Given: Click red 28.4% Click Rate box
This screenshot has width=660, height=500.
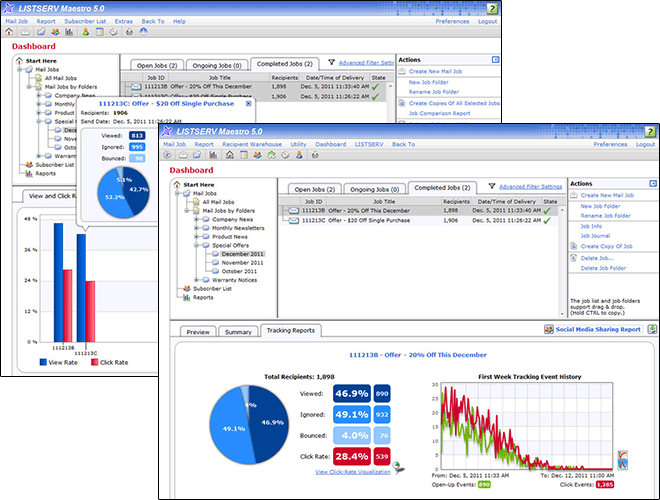Looking at the screenshot, I should [x=352, y=456].
